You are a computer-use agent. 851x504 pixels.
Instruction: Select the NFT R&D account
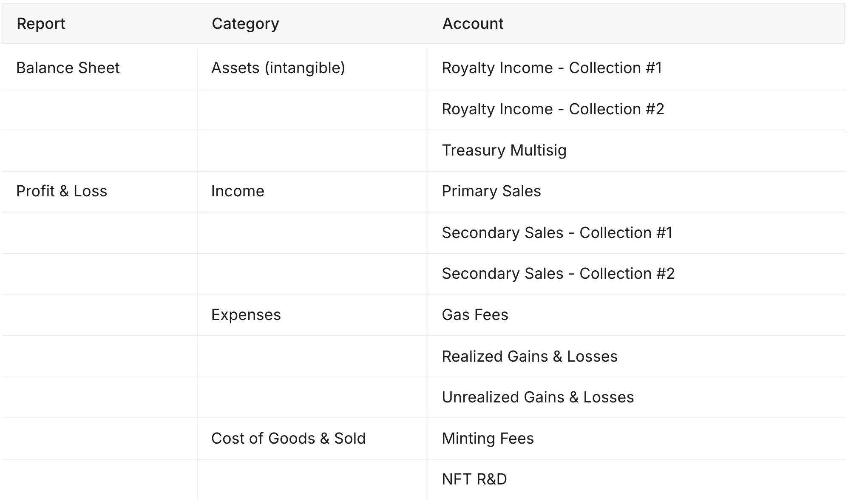(474, 479)
